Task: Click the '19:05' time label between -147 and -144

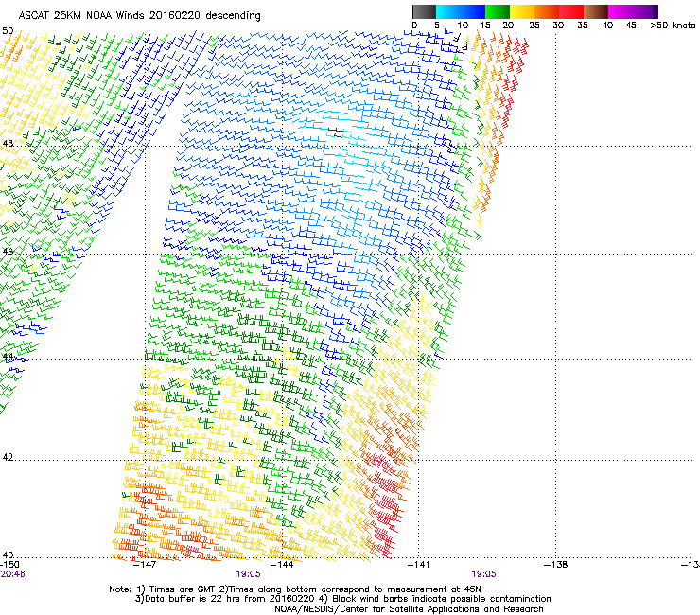Action: pyautogui.click(x=248, y=574)
